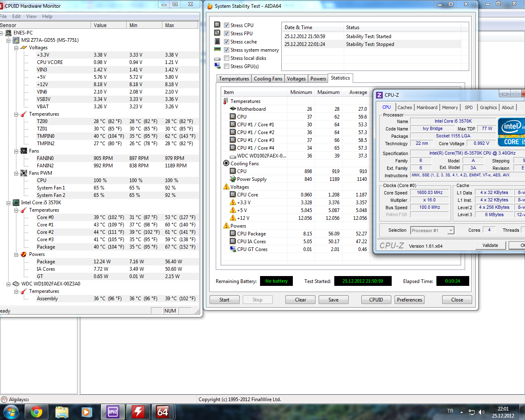Enable the Stress local disks checkbox
525x420 pixels.
click(x=226, y=58)
